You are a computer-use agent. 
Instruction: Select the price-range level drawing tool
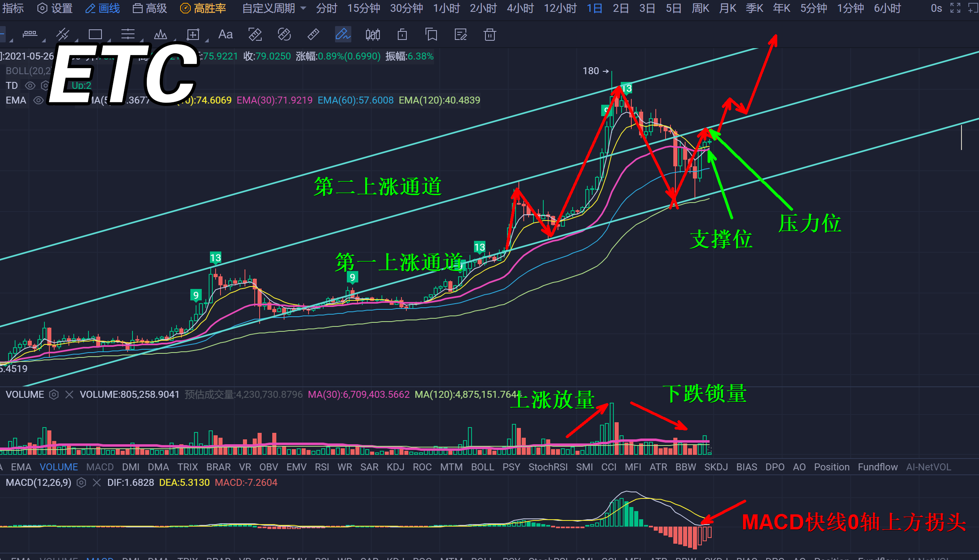pos(30,34)
